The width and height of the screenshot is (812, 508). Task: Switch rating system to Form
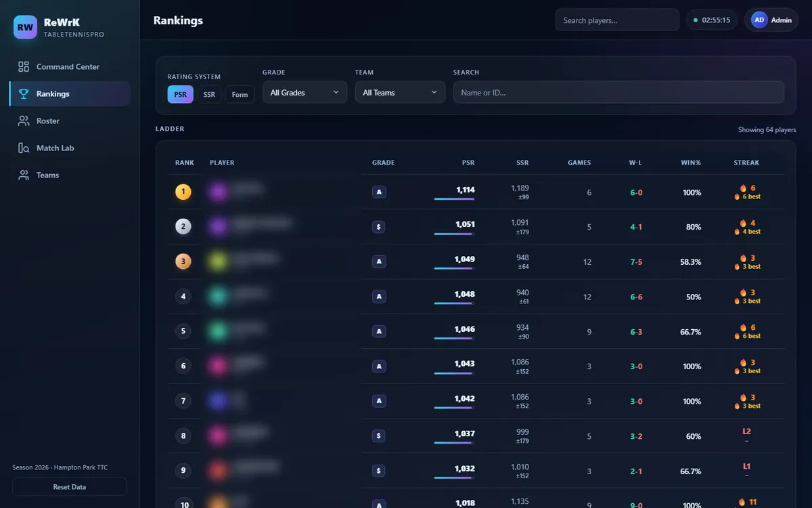coord(240,94)
